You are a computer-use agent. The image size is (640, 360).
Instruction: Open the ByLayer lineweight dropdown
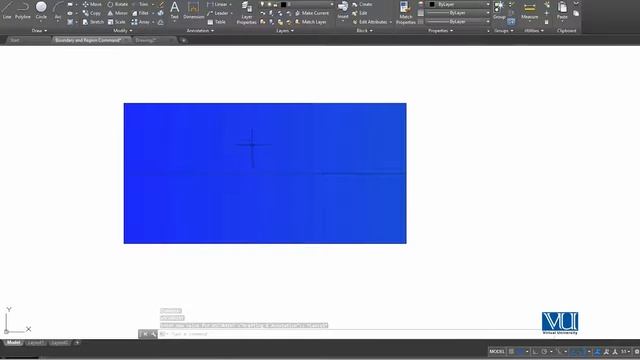[x=458, y=13]
